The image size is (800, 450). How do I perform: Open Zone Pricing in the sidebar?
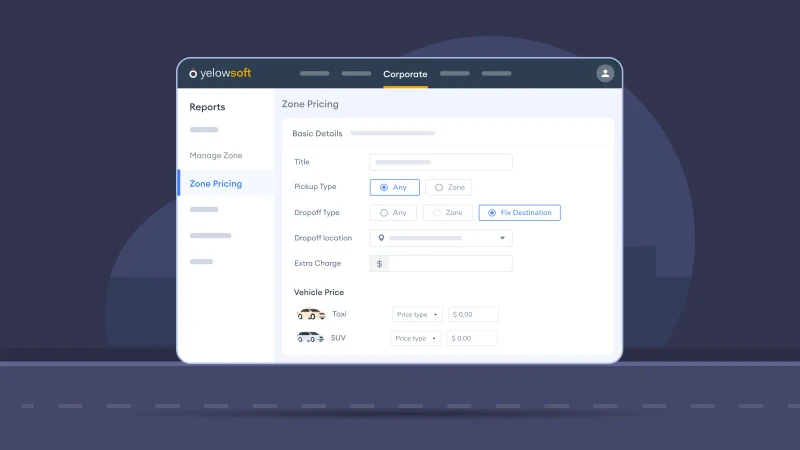216,184
